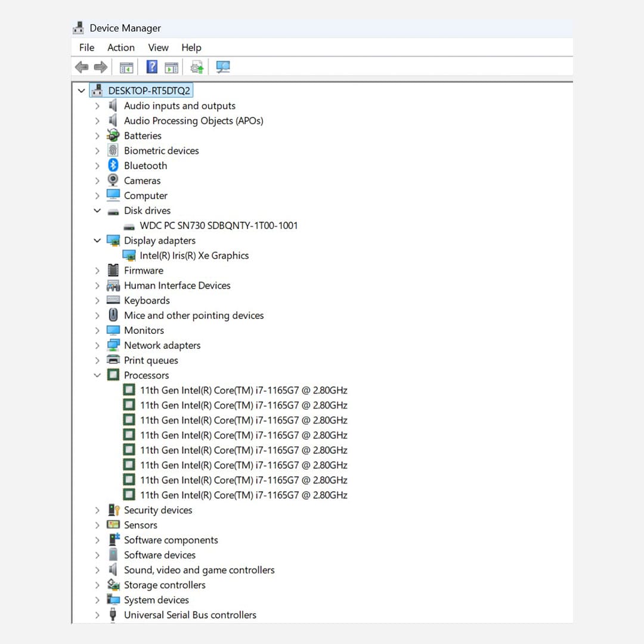Click the Show/Hide Action Pane icon
The height and width of the screenshot is (644, 644).
(172, 67)
